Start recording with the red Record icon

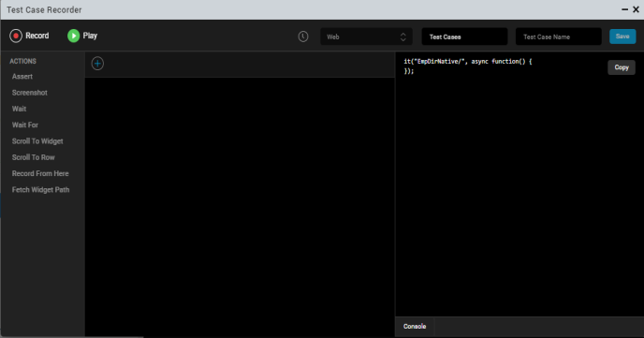(16, 37)
